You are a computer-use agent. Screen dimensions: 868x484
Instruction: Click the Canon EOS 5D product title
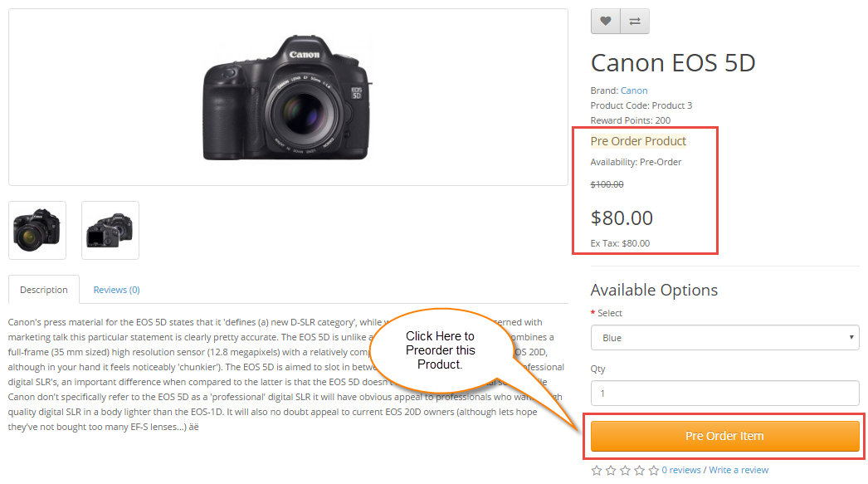tap(673, 63)
